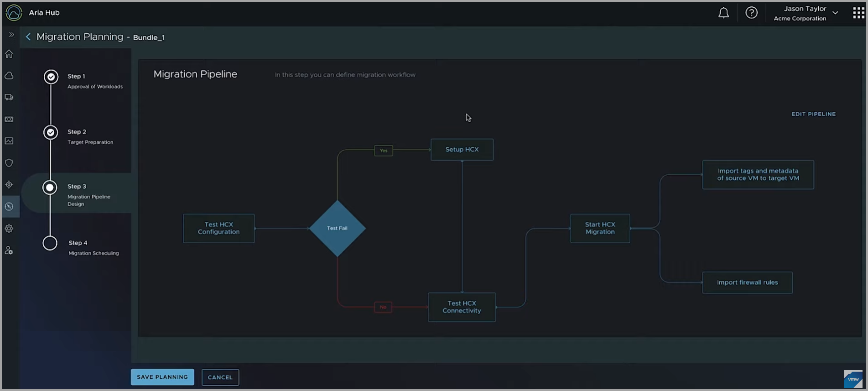Select Step 4 Migration Scheduling
Image resolution: width=868 pixels, height=391 pixels.
pyautogui.click(x=94, y=248)
